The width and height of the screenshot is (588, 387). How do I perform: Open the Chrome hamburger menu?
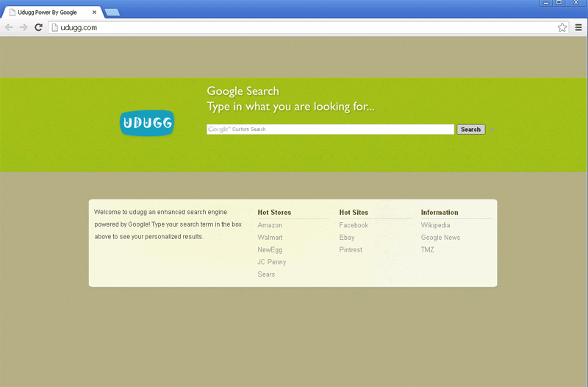point(578,27)
